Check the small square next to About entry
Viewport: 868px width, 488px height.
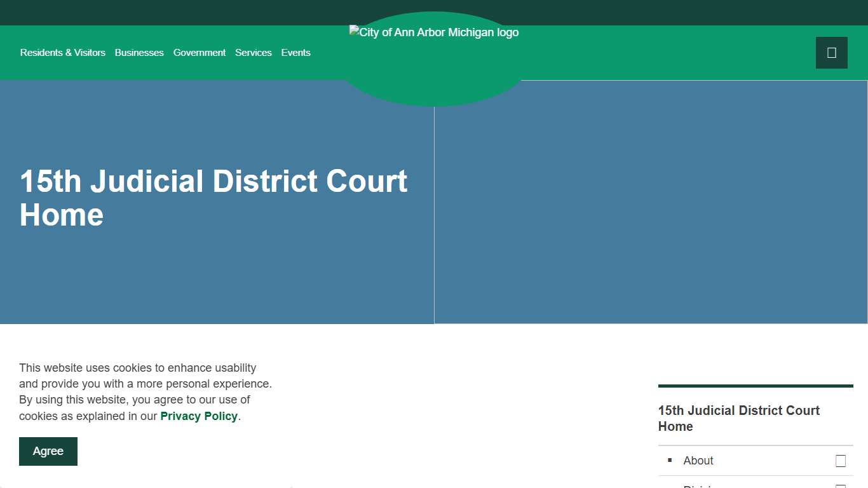coord(841,460)
